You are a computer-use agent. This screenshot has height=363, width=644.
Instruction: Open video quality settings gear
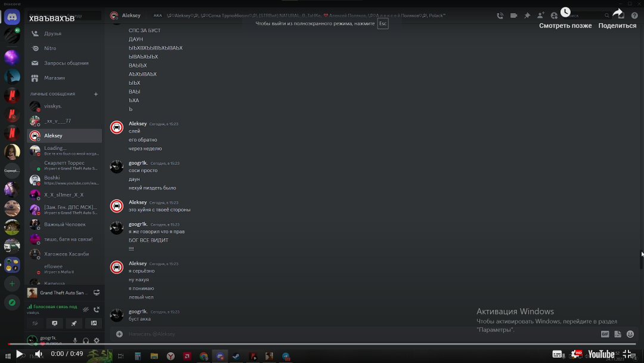tap(575, 354)
